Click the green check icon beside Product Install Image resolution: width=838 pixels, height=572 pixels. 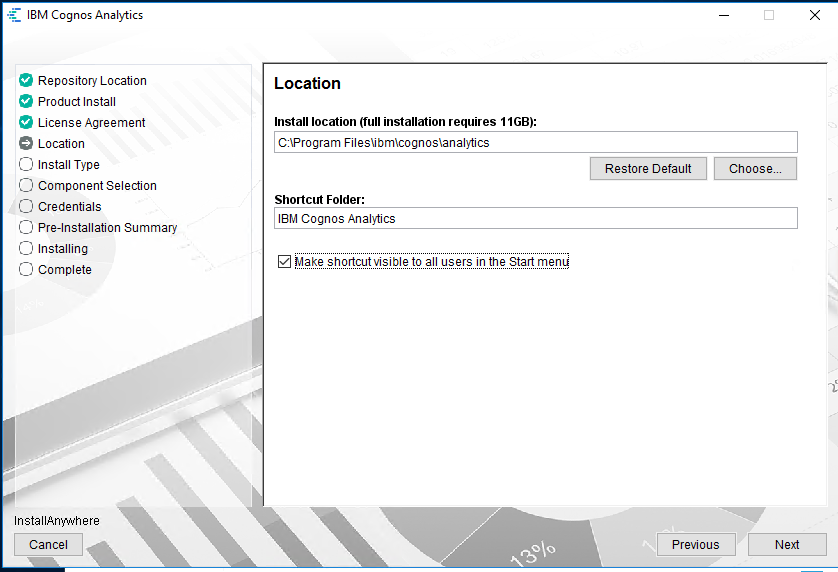(x=26, y=101)
